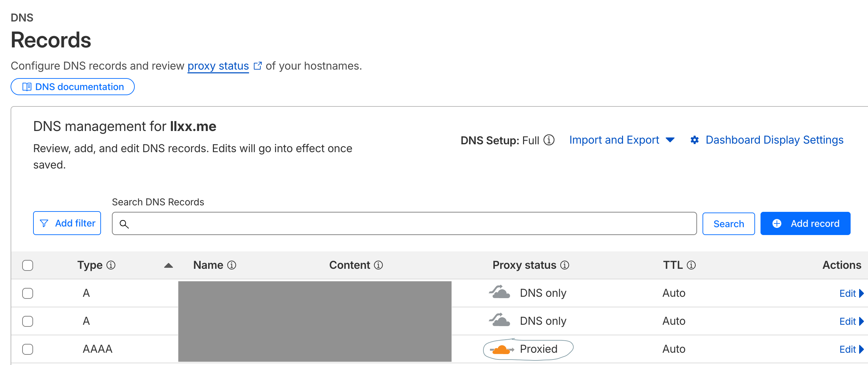Click the Proxy status column info icon
This screenshot has width=868, height=365.
click(x=565, y=265)
